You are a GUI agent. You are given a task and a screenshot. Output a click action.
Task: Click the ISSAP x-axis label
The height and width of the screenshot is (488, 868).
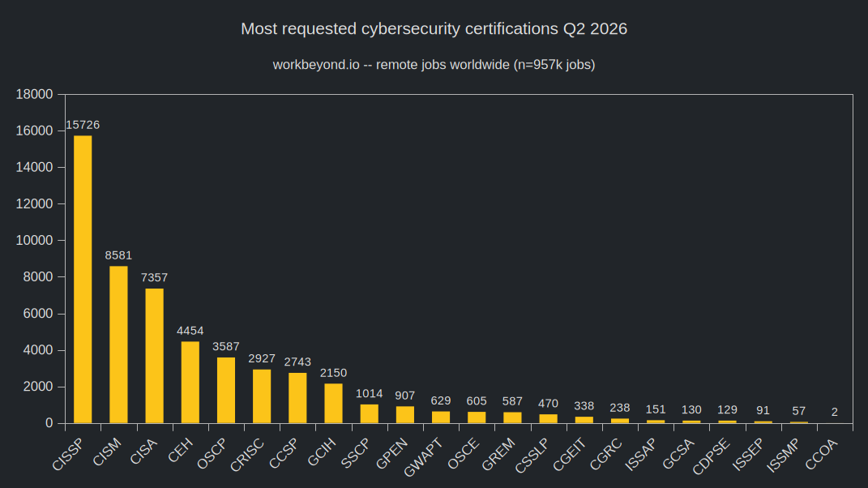[641, 455]
